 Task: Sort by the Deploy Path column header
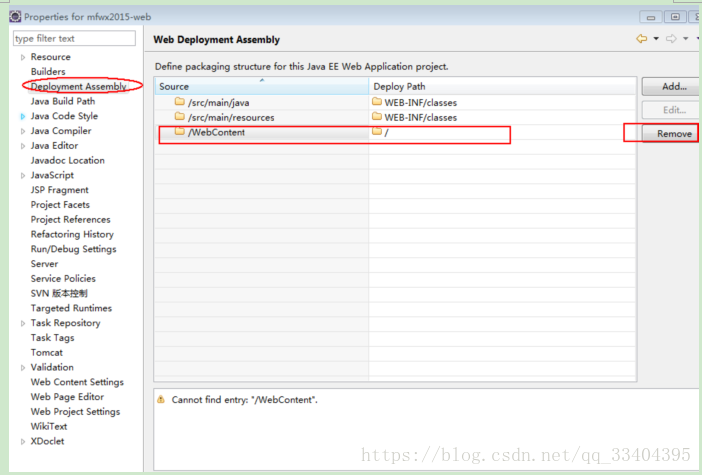502,86
